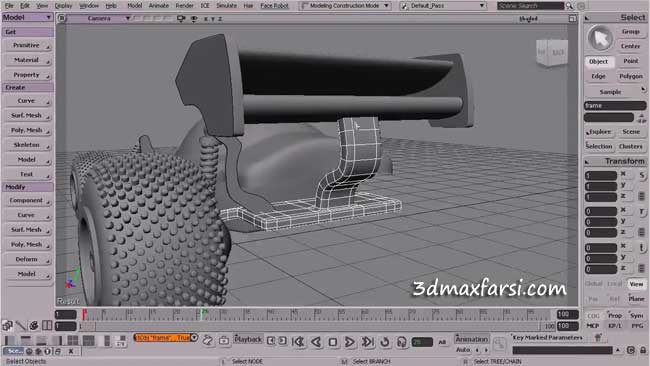Step to next frame icon

click(282, 341)
